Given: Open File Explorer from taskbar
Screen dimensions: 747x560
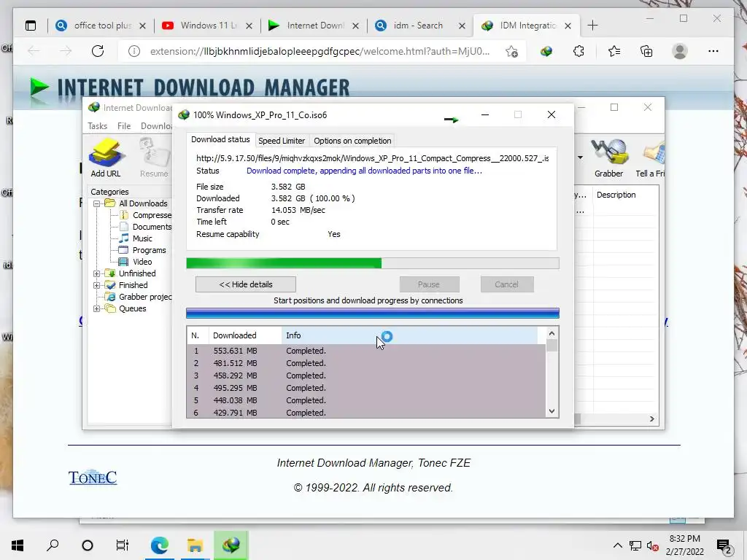Looking at the screenshot, I should click(x=195, y=545).
